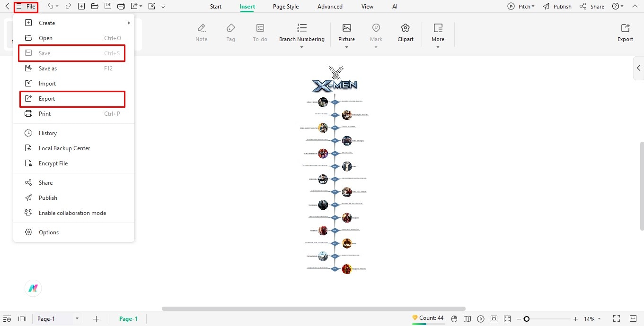Click the new file plus icon
This screenshot has height=326, width=644.
[x=81, y=7]
